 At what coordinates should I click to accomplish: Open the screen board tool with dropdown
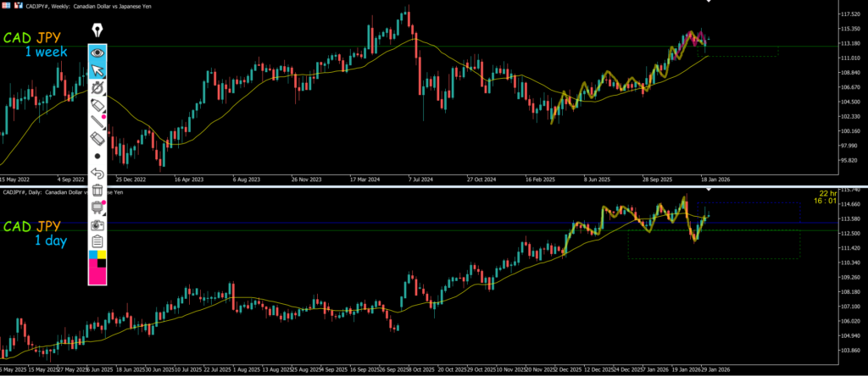coord(97,208)
